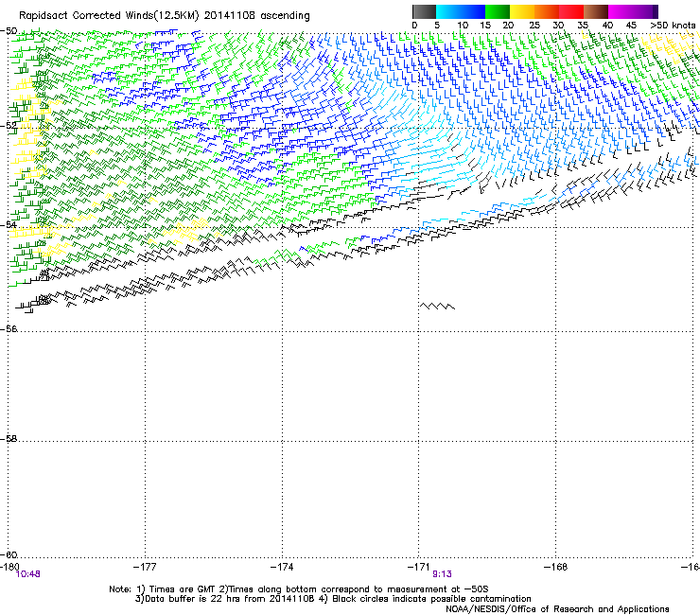This screenshot has width=700, height=615.
Task: Click the -56 latitude axis label
Action: click(9, 328)
